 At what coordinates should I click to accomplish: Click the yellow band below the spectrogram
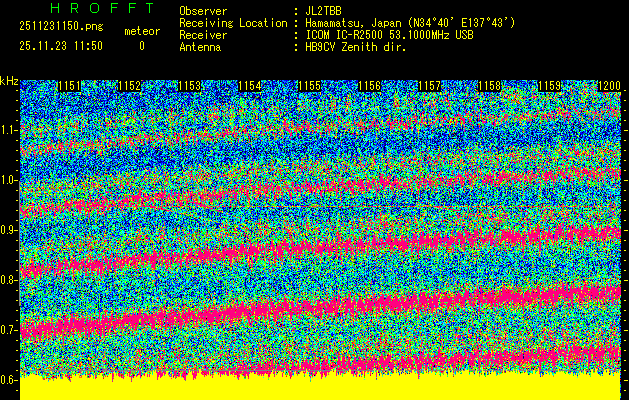(320, 388)
